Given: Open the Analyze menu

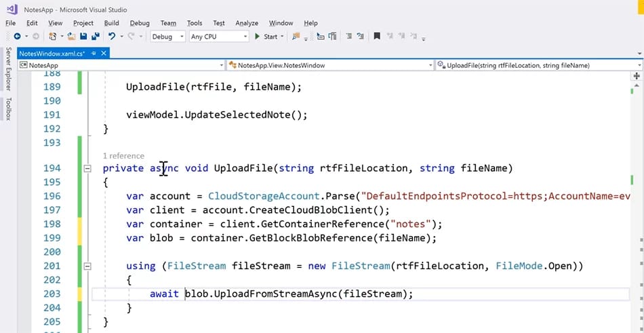Looking at the screenshot, I should tap(247, 23).
